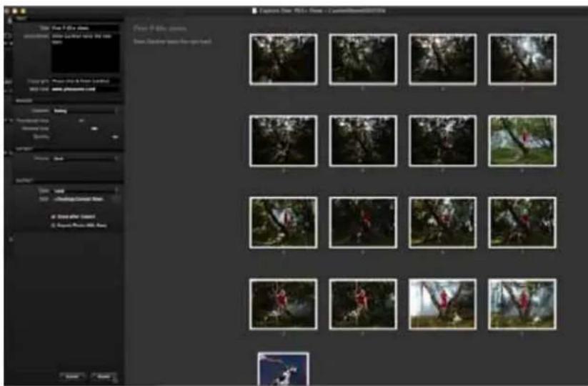Open the output Type dropdown
This screenshot has width=588, height=386.
point(86,191)
